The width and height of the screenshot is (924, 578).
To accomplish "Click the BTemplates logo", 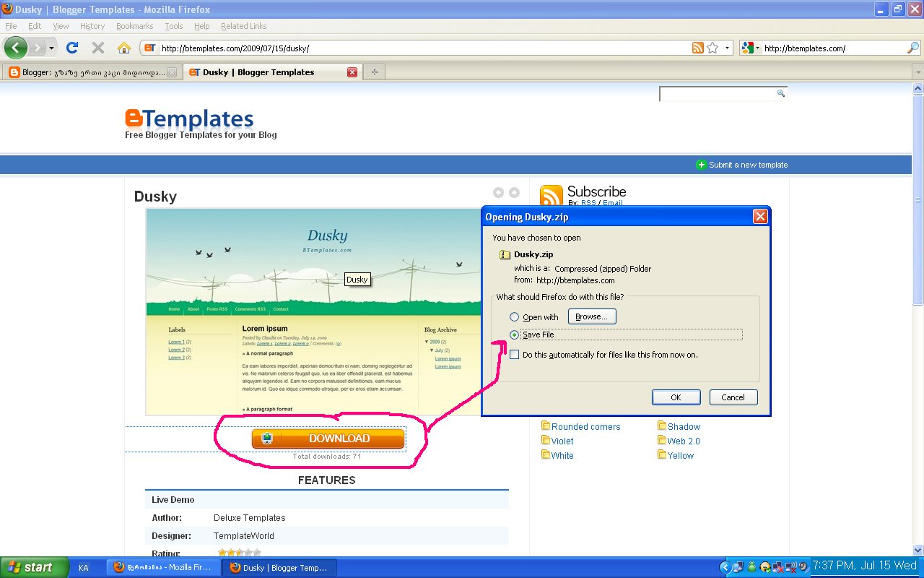I will [189, 119].
